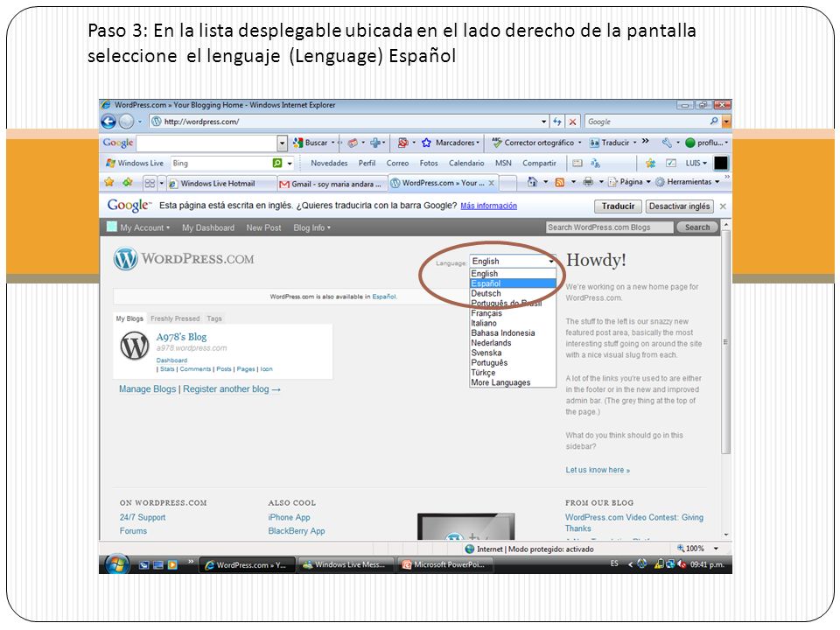Click the Correo link in Windows Live toolbar
Image resolution: width=840 pixels, height=630 pixels.
(397, 163)
